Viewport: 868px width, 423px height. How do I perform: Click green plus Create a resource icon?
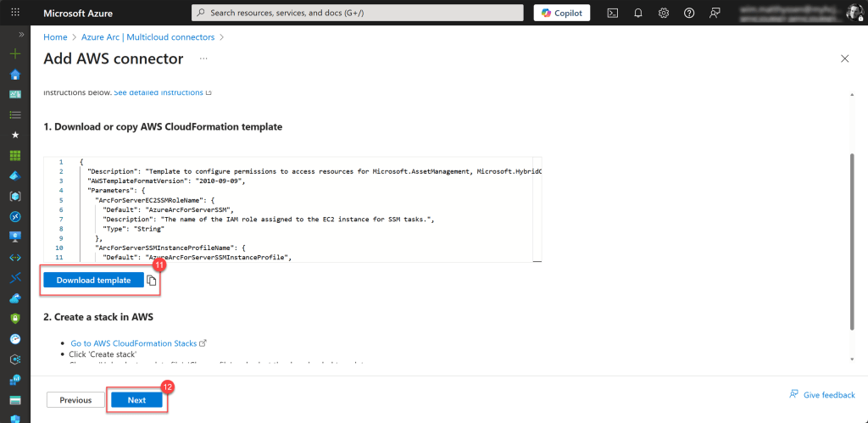(x=14, y=53)
